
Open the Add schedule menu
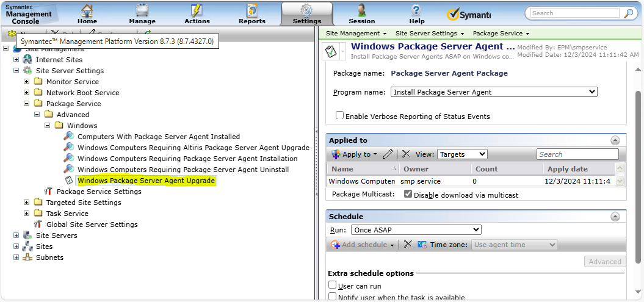click(x=363, y=245)
